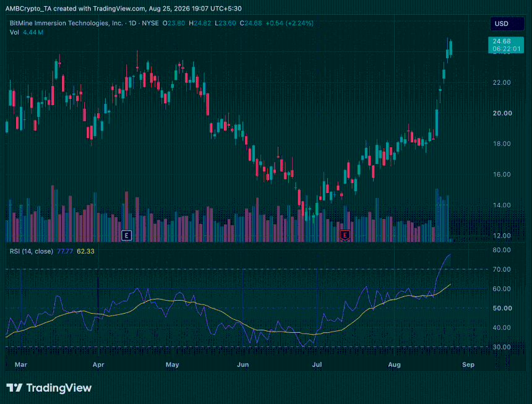Click the change +0.54 (+2.24%) text
Viewport: 532px width, 404px height.
coord(290,23)
